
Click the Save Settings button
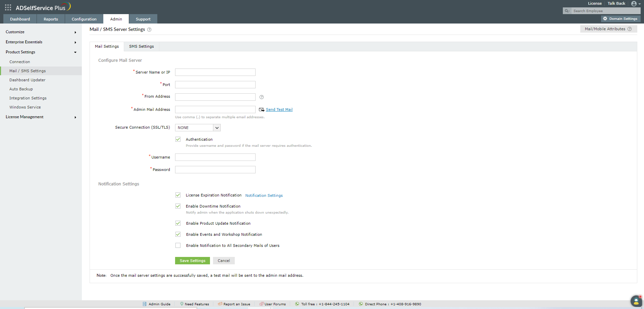pyautogui.click(x=192, y=261)
